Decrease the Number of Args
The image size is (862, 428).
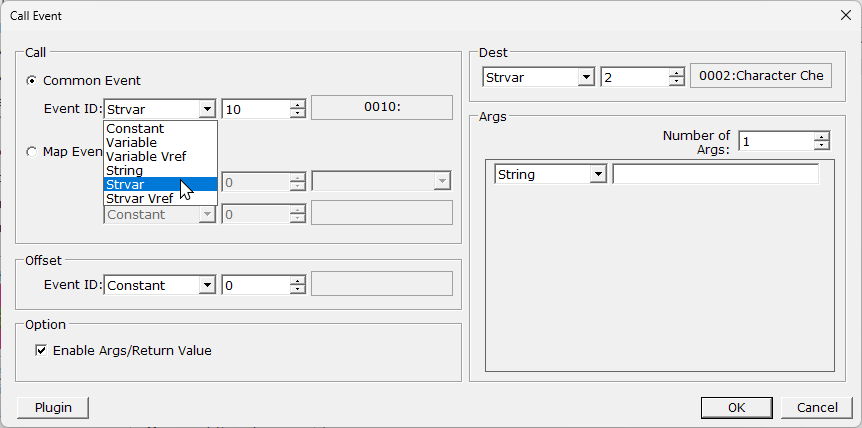point(822,146)
